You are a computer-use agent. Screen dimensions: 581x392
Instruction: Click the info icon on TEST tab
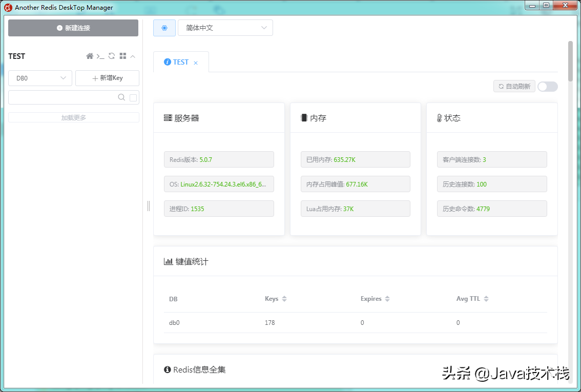[168, 62]
